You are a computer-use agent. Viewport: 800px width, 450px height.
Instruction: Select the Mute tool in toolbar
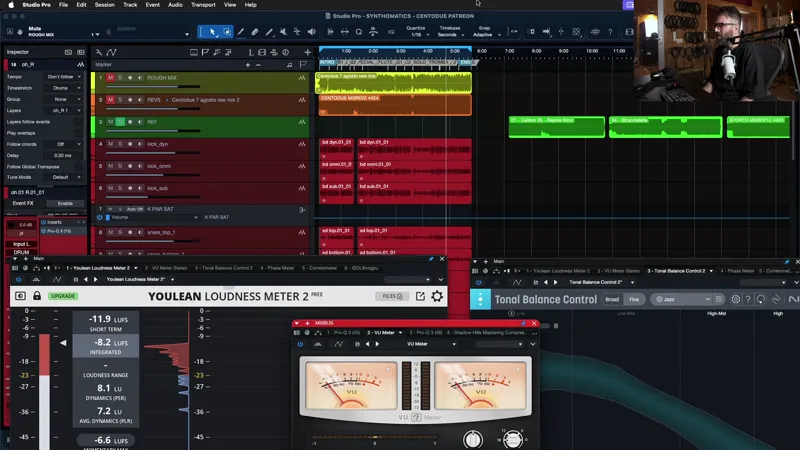click(283, 32)
